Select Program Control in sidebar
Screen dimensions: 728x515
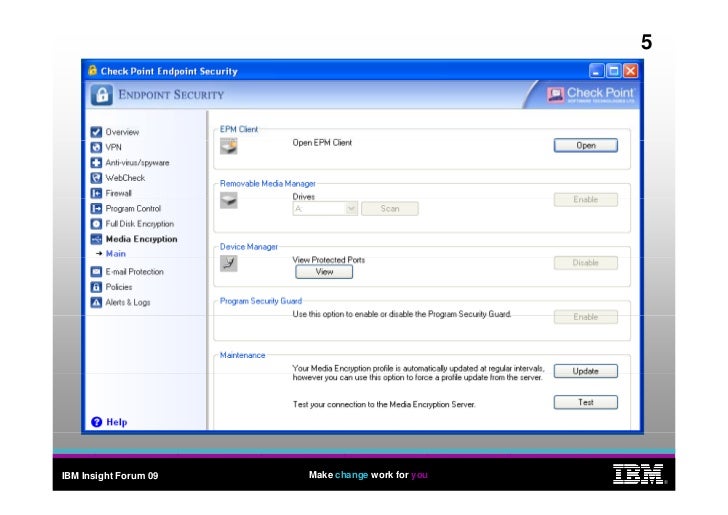(x=133, y=209)
